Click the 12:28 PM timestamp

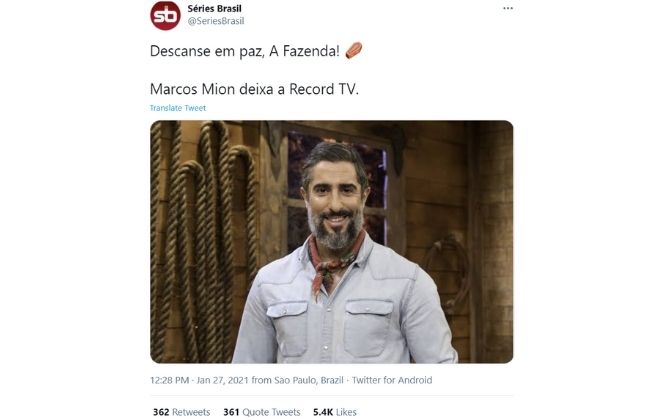point(169,380)
